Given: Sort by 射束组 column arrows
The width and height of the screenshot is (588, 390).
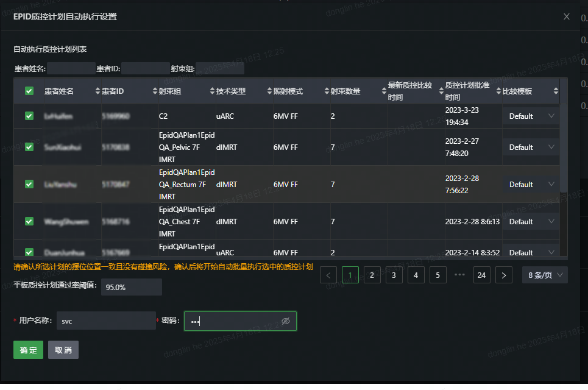Looking at the screenshot, I should pyautogui.click(x=212, y=91).
